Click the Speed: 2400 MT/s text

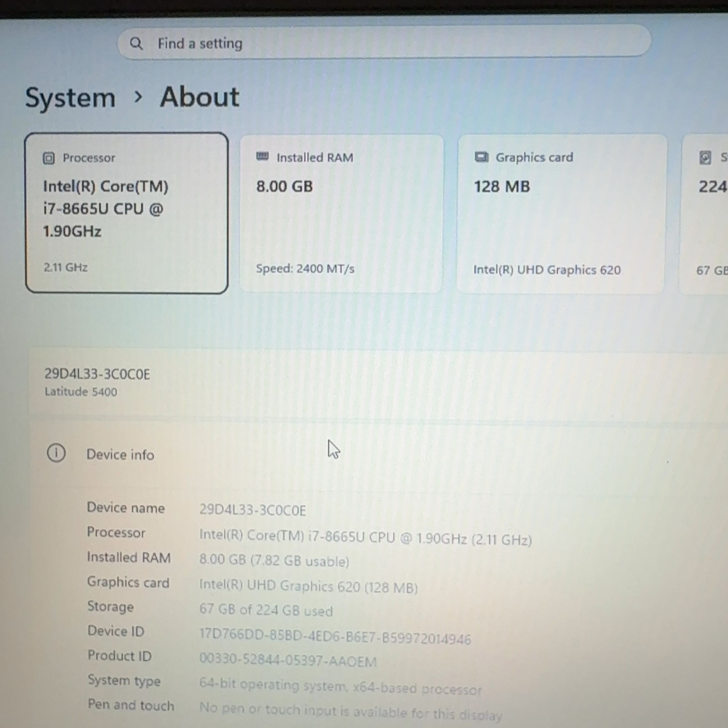click(305, 268)
